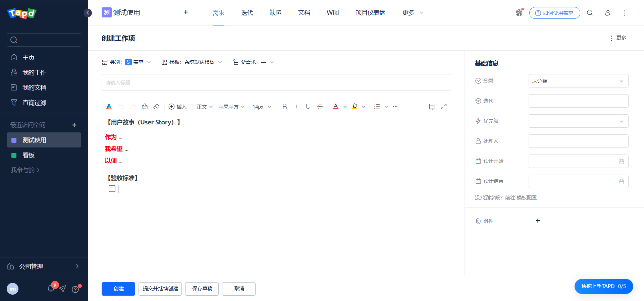Click the format painter icon
Image resolution: width=644 pixels, height=301 pixels.
[145, 107]
